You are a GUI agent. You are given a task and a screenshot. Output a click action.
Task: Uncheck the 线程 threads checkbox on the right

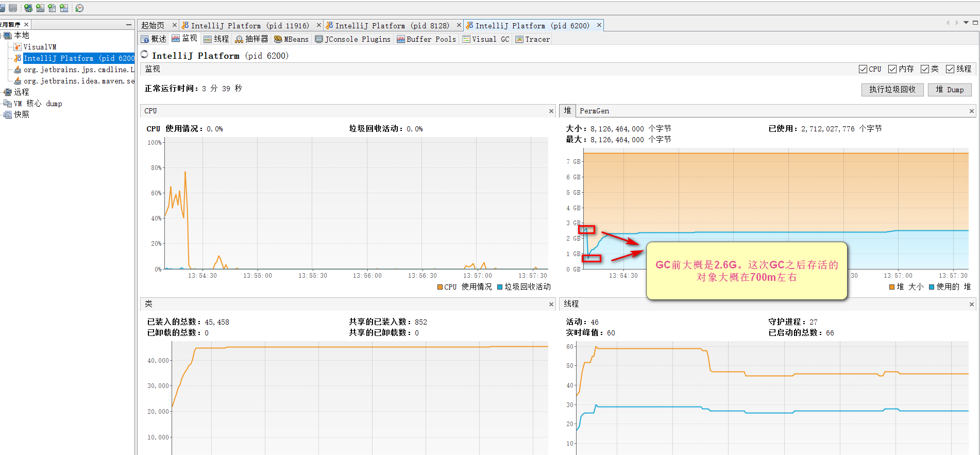(x=950, y=69)
